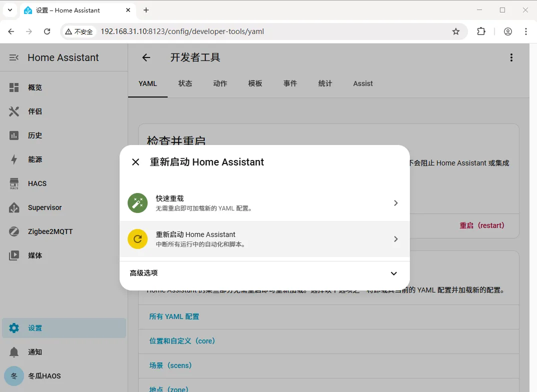Switch to the 模板 tab

click(255, 83)
